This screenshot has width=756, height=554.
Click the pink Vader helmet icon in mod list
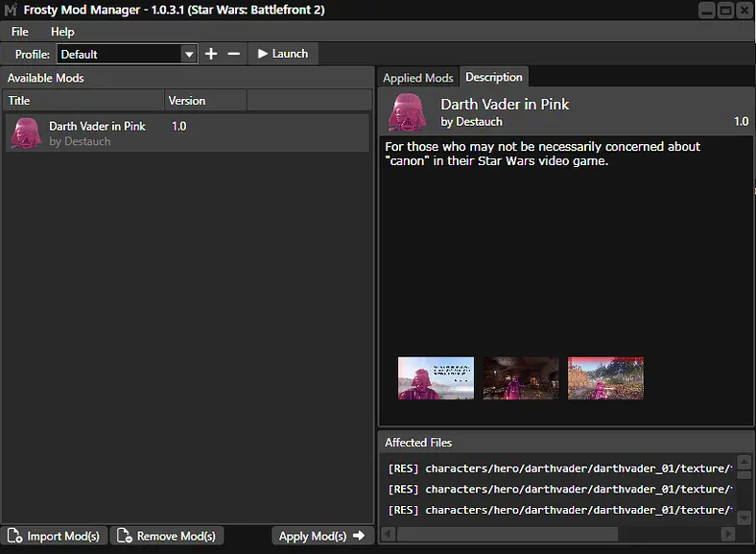pyautogui.click(x=26, y=133)
